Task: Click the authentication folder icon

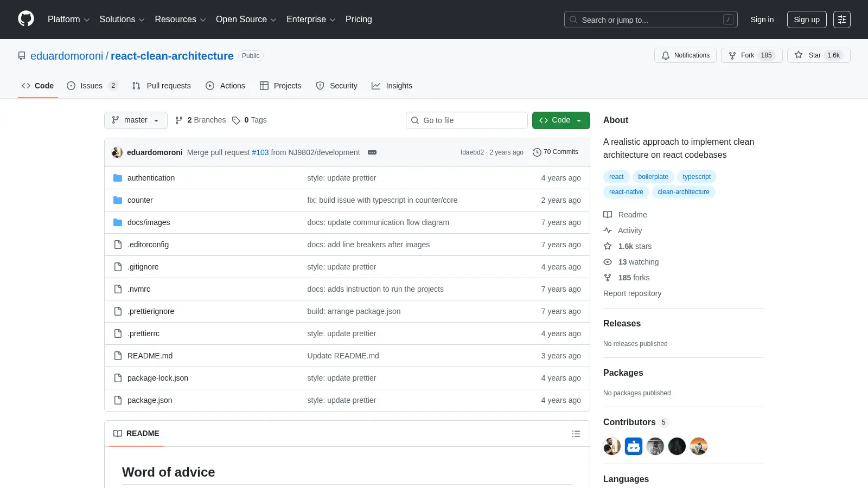Action: click(x=118, y=178)
